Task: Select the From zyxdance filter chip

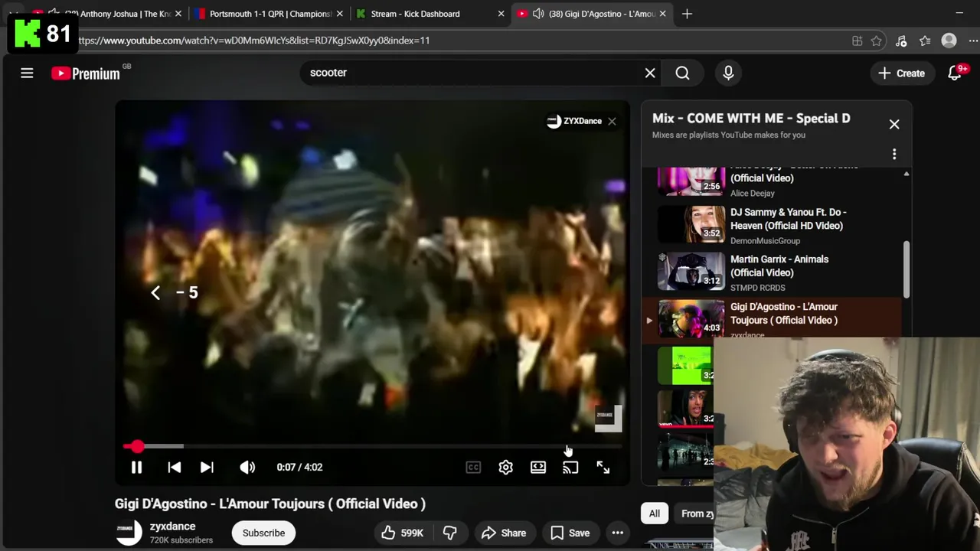Action: pos(694,514)
